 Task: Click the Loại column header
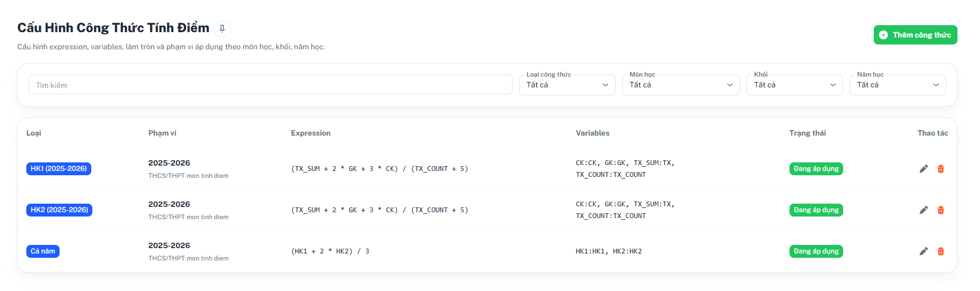point(34,133)
